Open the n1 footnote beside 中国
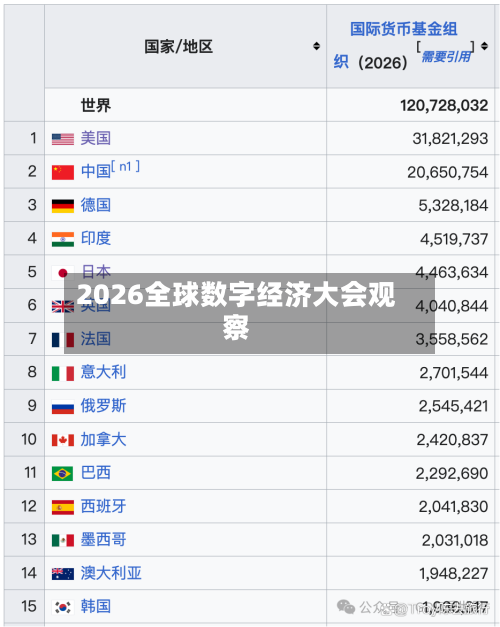This screenshot has height=627, width=500. [126, 166]
